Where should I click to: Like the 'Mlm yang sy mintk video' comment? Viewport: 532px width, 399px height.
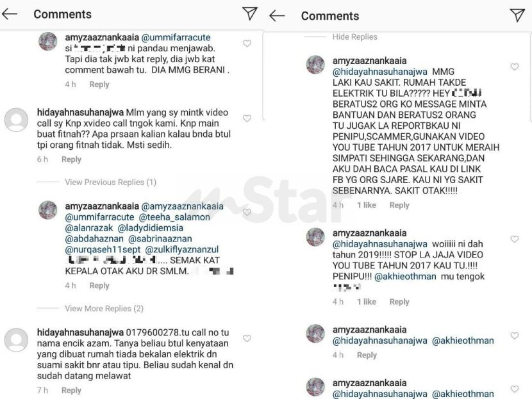(x=247, y=118)
